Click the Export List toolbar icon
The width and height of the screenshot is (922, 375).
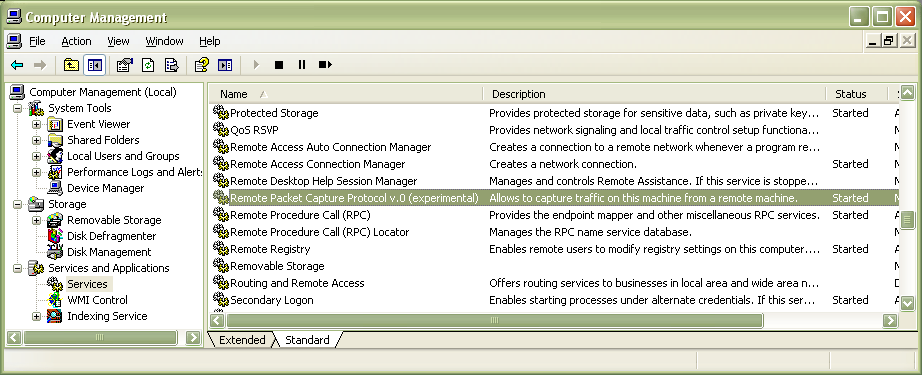172,65
